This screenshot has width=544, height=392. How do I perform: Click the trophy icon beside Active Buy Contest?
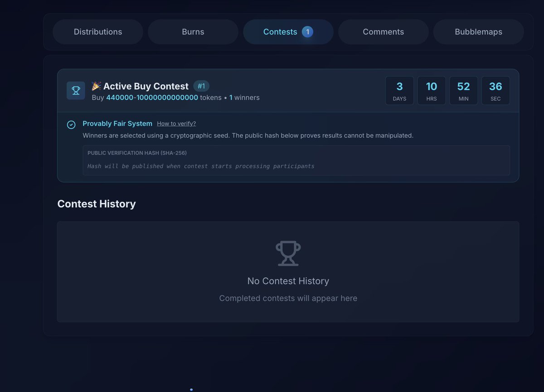coord(76,91)
